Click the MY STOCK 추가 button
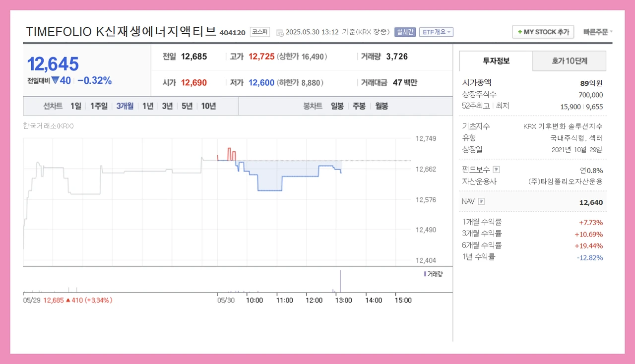Screen dimensions: 635x364 [543, 31]
